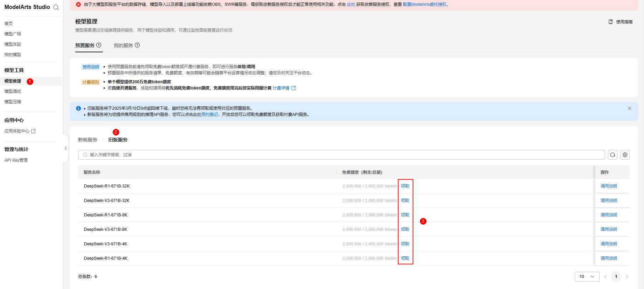Open the help icon next to 预置服务

pyautogui.click(x=99, y=45)
